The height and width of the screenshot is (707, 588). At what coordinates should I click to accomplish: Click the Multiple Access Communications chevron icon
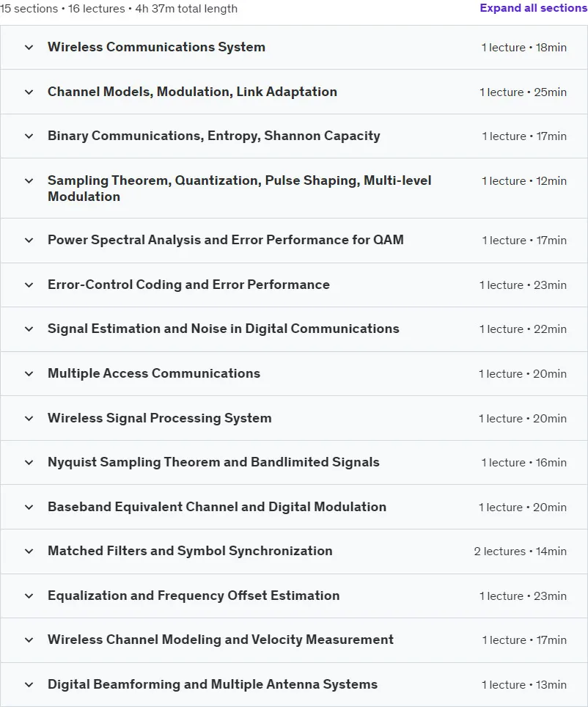29,374
